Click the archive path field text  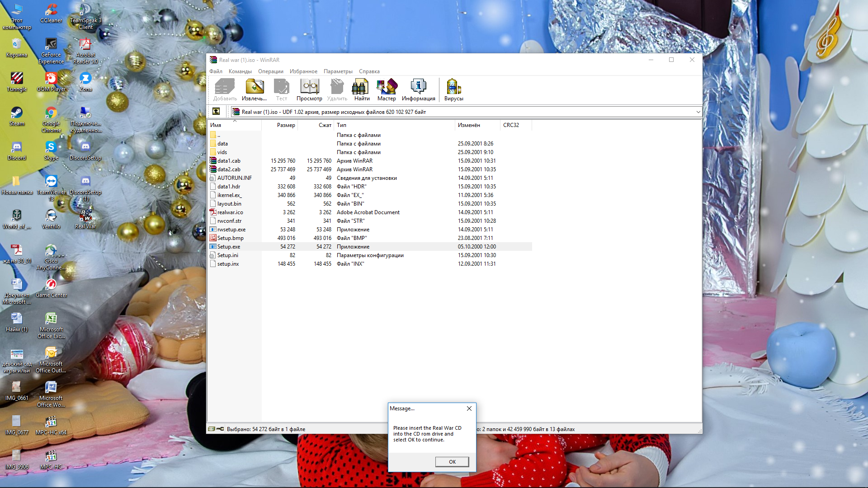[334, 112]
